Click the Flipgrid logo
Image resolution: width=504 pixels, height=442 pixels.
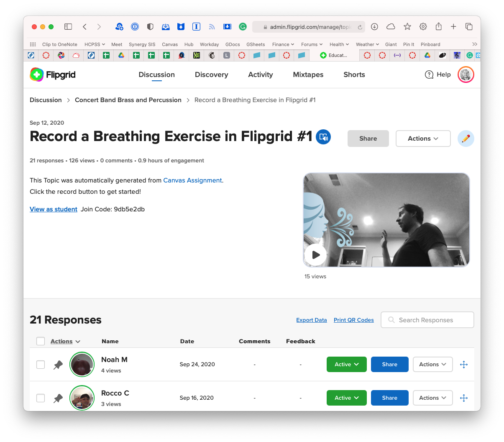(52, 75)
